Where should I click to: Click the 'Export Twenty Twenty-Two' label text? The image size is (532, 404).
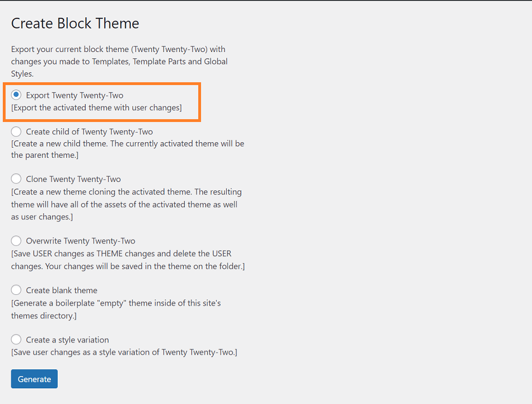74,96
